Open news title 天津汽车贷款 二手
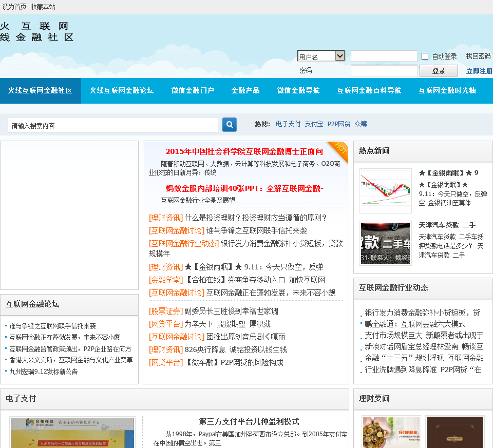The image size is (493, 448). [447, 225]
